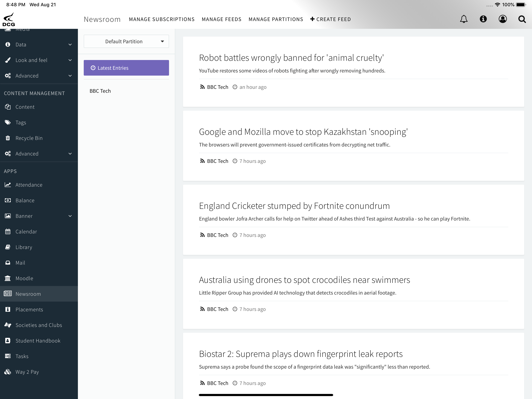
Task: Click the Tags icon in sidebar
Action: pos(8,123)
